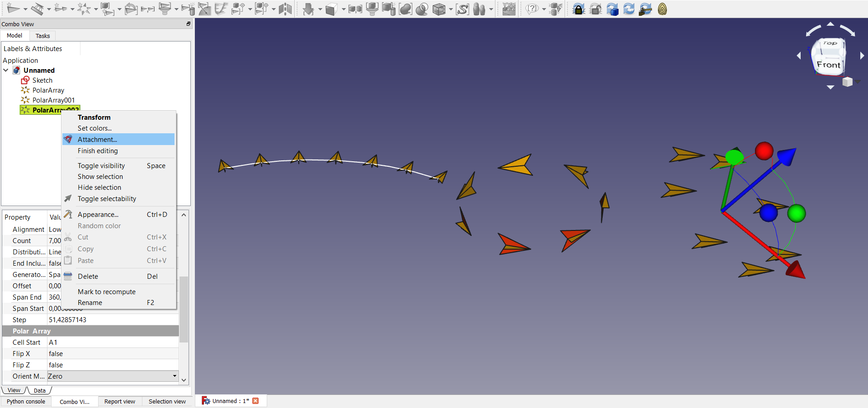Click the force recompute hammer icon
The height and width of the screenshot is (408, 868).
click(646, 9)
